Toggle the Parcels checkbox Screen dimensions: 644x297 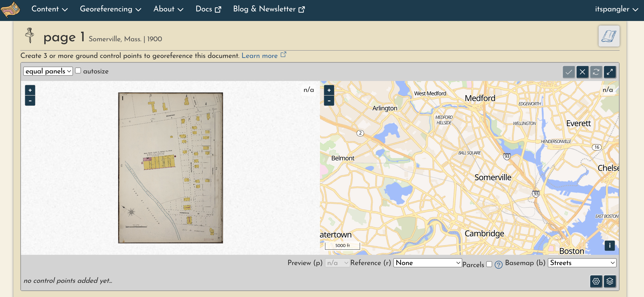pos(489,264)
